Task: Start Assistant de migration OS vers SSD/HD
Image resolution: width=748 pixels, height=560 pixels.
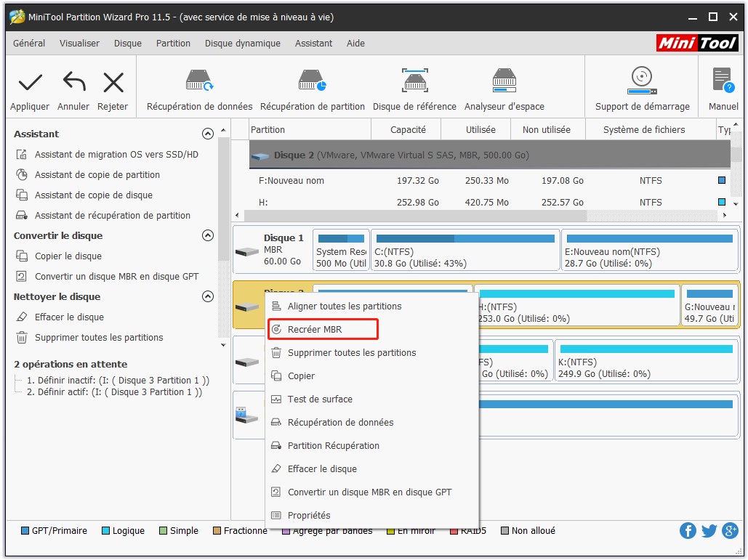Action: click(116, 155)
